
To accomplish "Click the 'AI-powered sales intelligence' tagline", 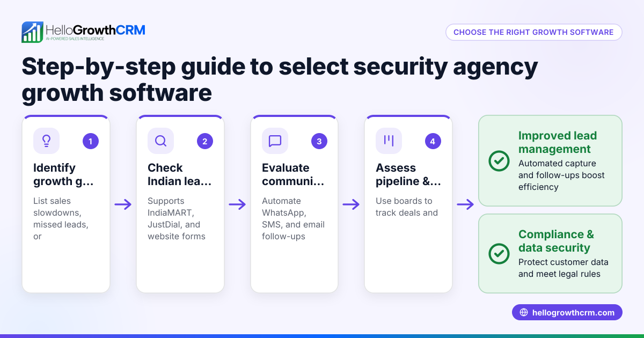I will (x=75, y=39).
